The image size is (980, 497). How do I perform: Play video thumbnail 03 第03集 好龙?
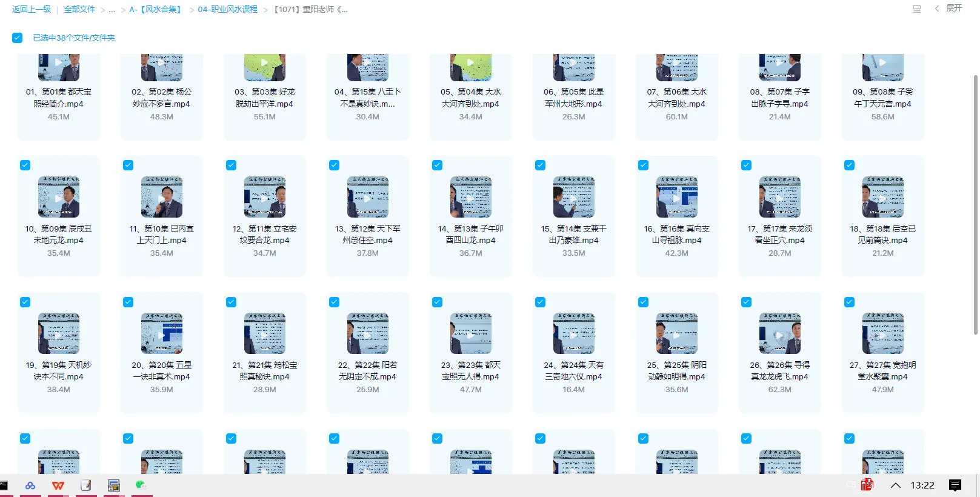point(265,67)
